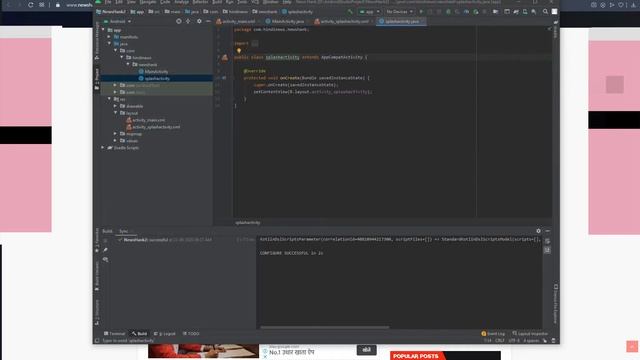
Task: Open Search Everywhere magnifier icon
Action: (545, 12)
